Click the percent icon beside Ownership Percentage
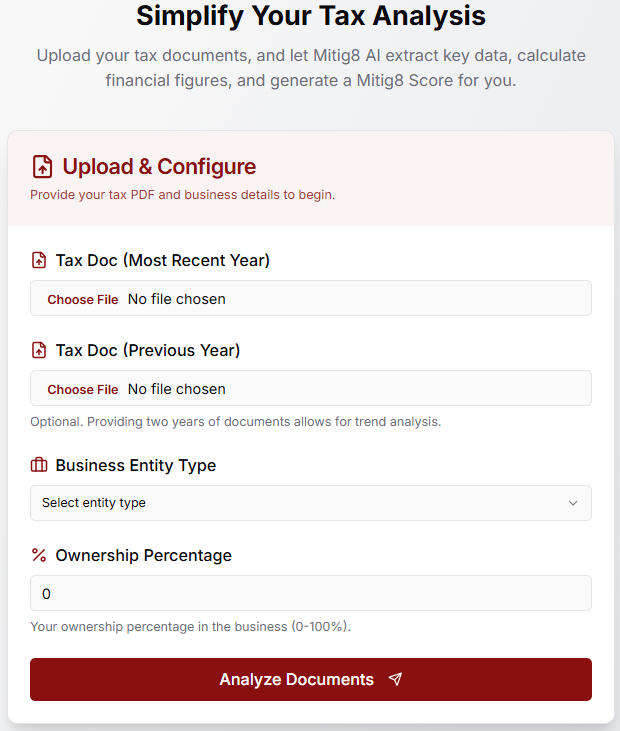This screenshot has height=731, width=620. coord(39,555)
